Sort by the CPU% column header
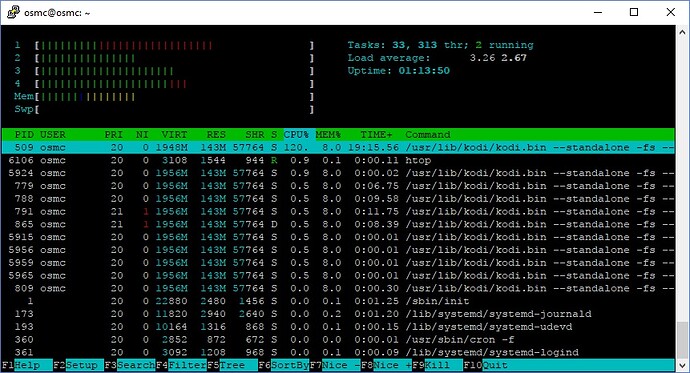 [x=296, y=135]
